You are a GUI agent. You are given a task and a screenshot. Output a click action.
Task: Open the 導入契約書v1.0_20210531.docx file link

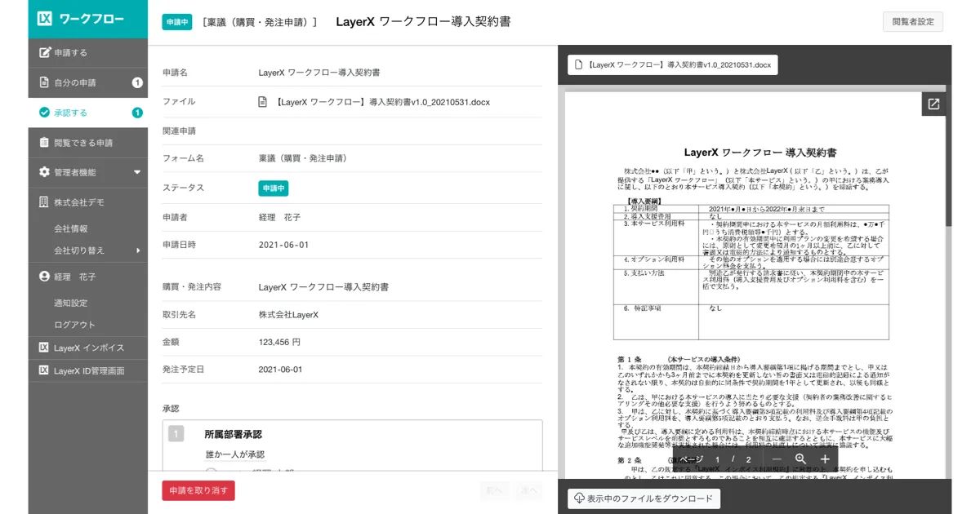coord(382,102)
